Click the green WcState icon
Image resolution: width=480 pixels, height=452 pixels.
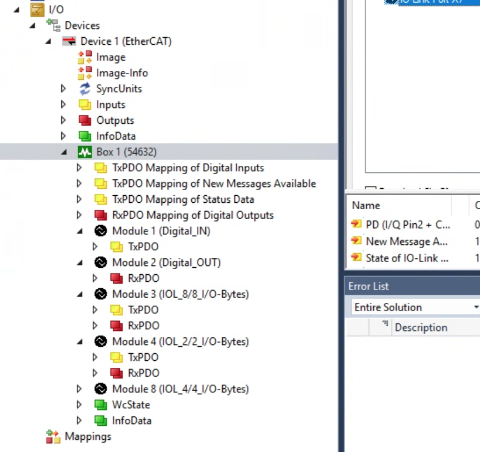click(101, 405)
